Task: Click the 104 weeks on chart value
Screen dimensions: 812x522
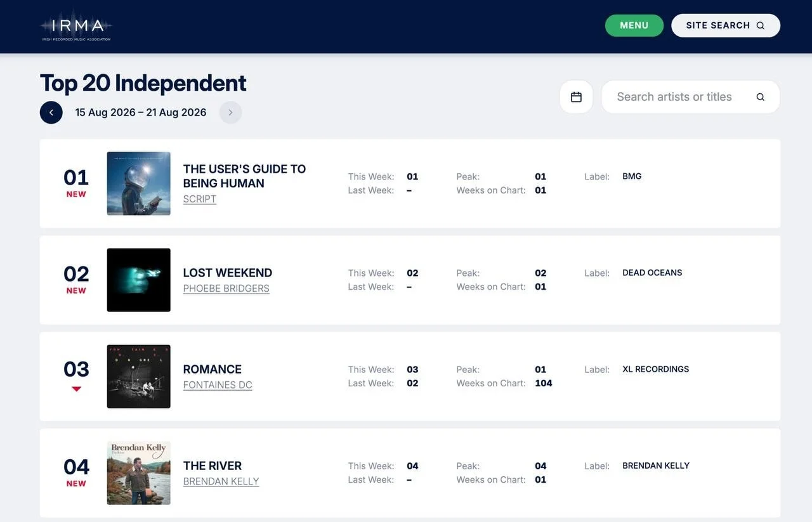Action: click(x=544, y=383)
